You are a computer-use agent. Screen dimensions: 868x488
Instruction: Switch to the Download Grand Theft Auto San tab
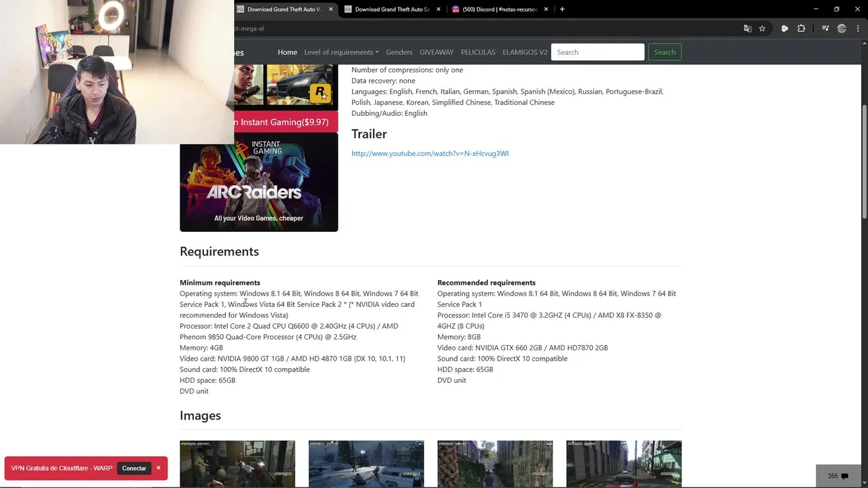point(392,9)
